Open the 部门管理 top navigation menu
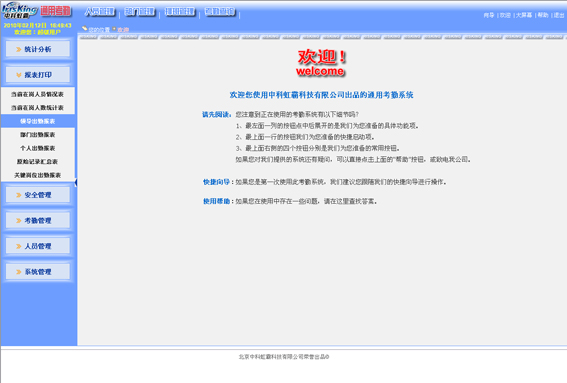567x383 pixels. click(140, 12)
